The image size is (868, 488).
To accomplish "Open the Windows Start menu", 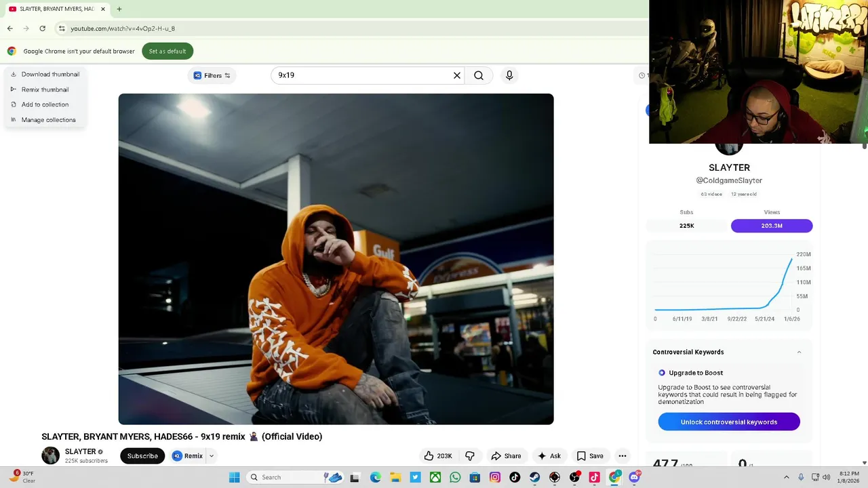I will (x=234, y=477).
